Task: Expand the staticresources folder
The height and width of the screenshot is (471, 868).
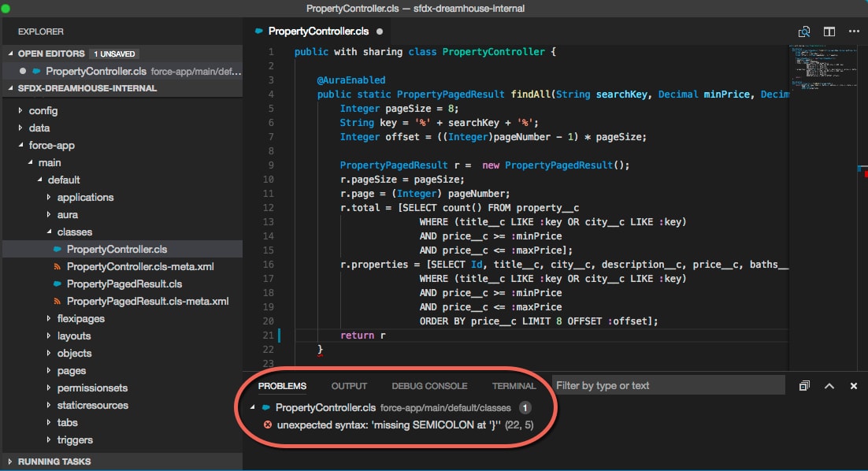Action: pos(49,405)
